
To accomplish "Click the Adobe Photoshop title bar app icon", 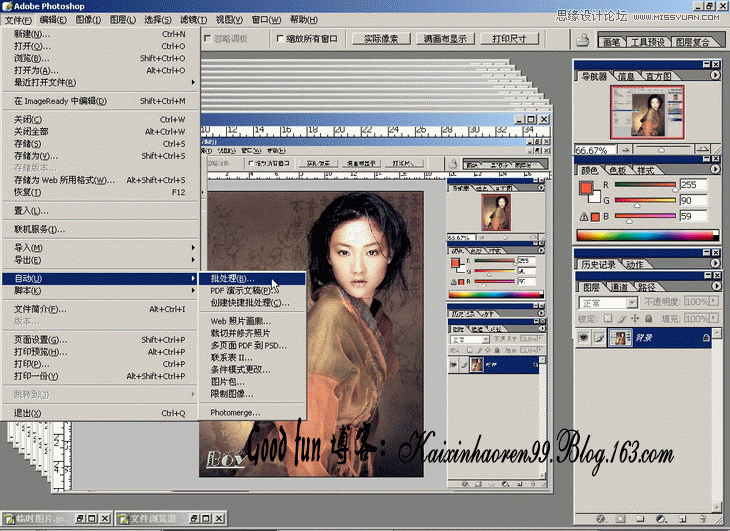I will click(7, 6).
